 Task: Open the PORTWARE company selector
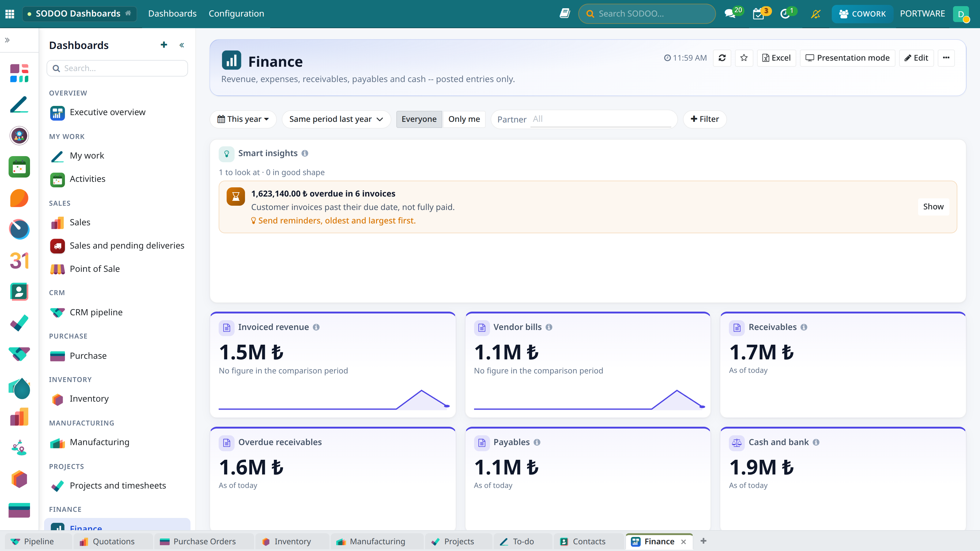(922, 14)
